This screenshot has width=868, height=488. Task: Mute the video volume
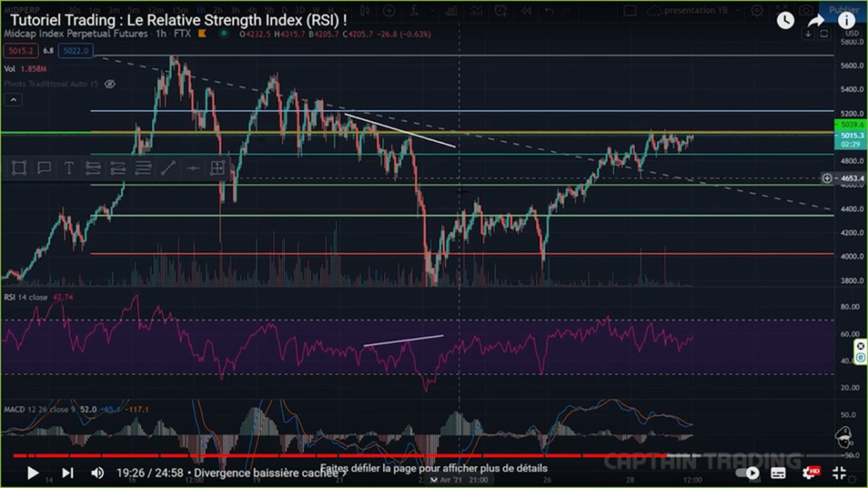(x=97, y=473)
